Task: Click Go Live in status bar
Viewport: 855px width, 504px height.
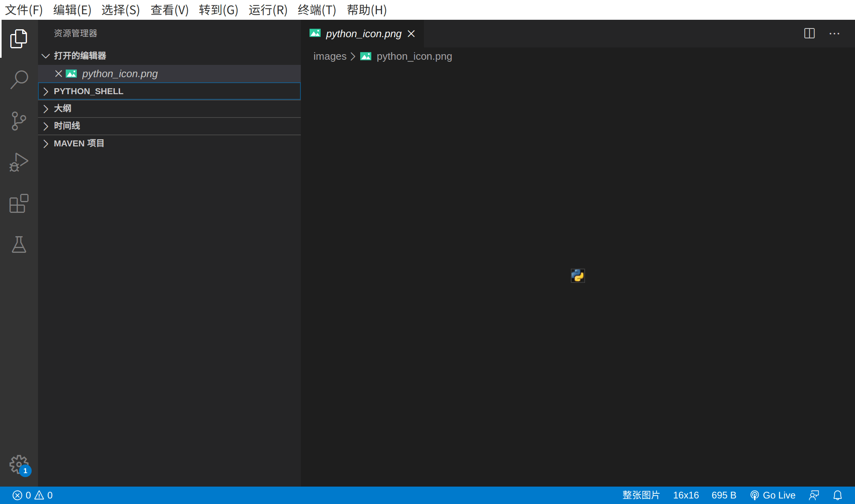Action: point(773,495)
